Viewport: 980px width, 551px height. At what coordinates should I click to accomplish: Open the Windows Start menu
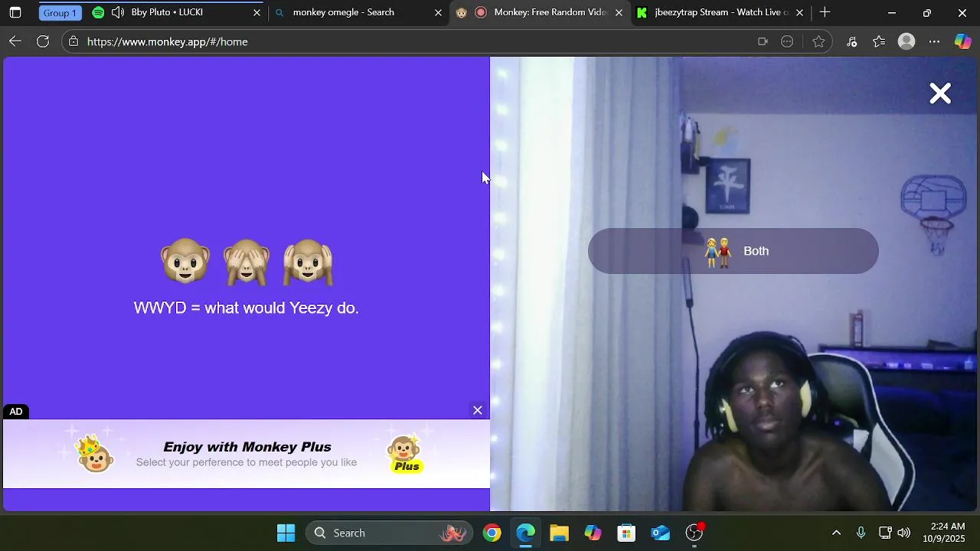[286, 533]
